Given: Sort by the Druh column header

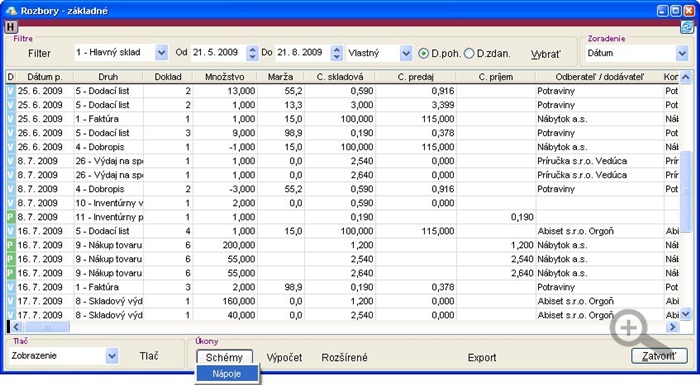Looking at the screenshot, I should click(x=108, y=77).
